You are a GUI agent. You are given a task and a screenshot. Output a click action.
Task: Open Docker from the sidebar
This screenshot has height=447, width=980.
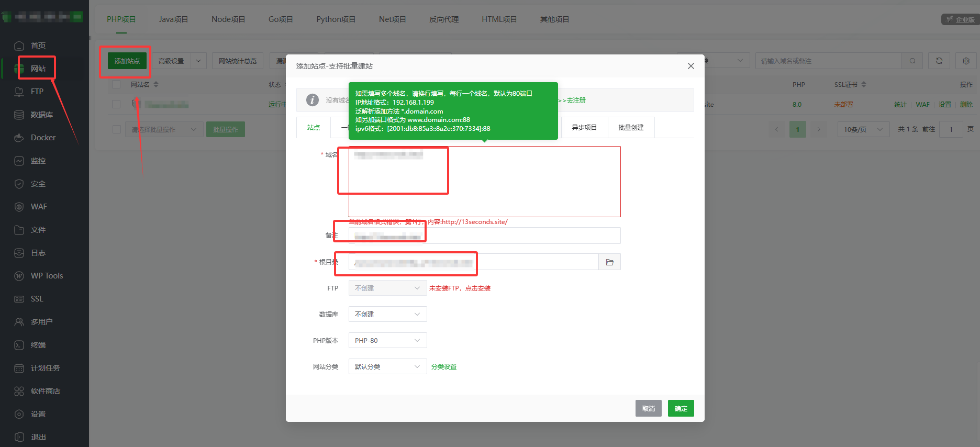(43, 138)
